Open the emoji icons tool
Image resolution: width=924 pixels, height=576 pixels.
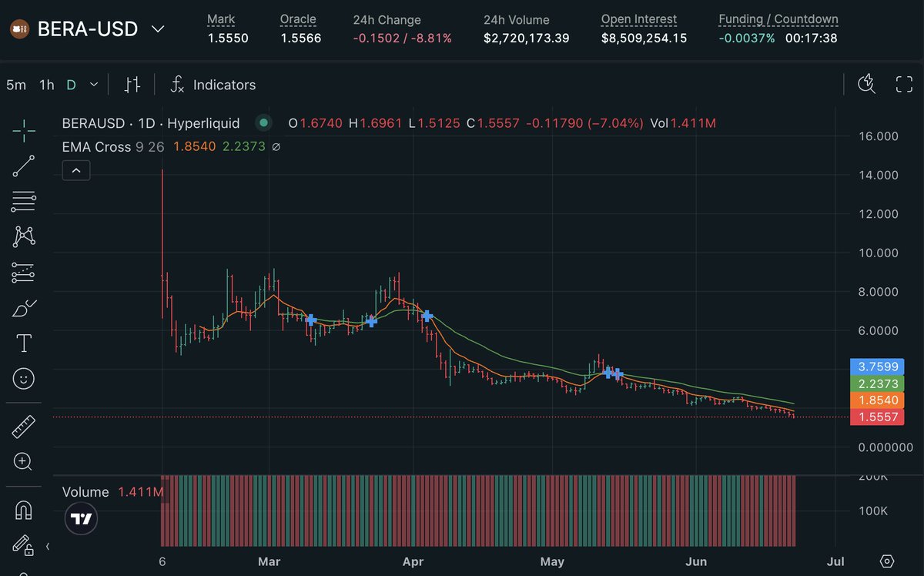click(x=24, y=378)
